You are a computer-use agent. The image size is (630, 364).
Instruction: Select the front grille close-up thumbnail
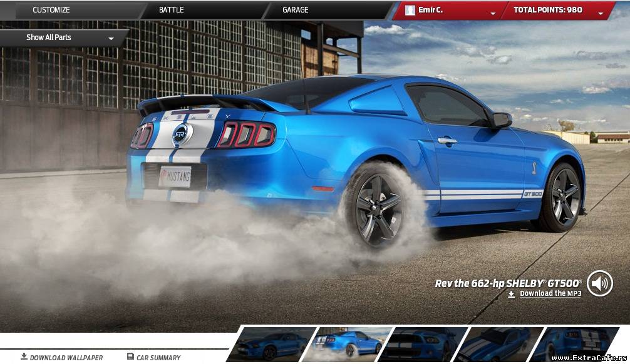point(423,344)
